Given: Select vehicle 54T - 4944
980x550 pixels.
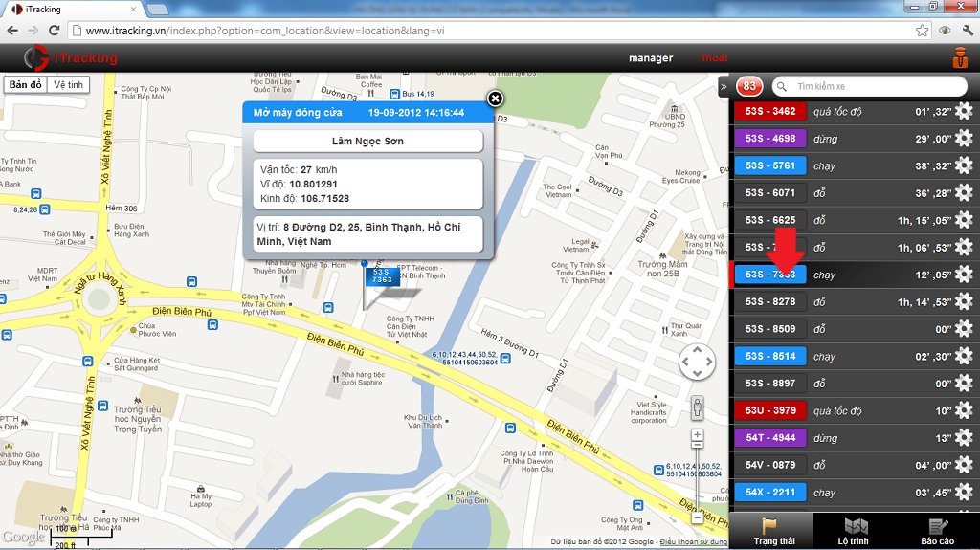Looking at the screenshot, I should pyautogui.click(x=770, y=437).
